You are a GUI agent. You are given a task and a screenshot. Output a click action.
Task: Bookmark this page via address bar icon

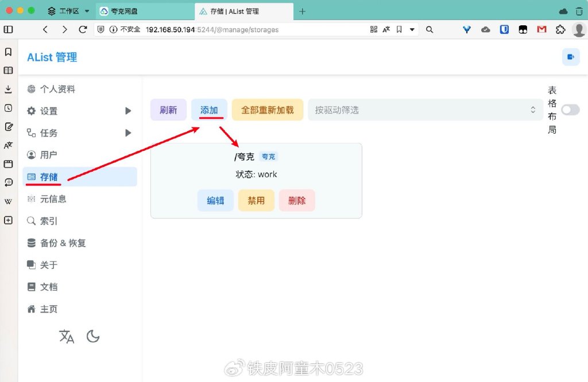pyautogui.click(x=400, y=29)
